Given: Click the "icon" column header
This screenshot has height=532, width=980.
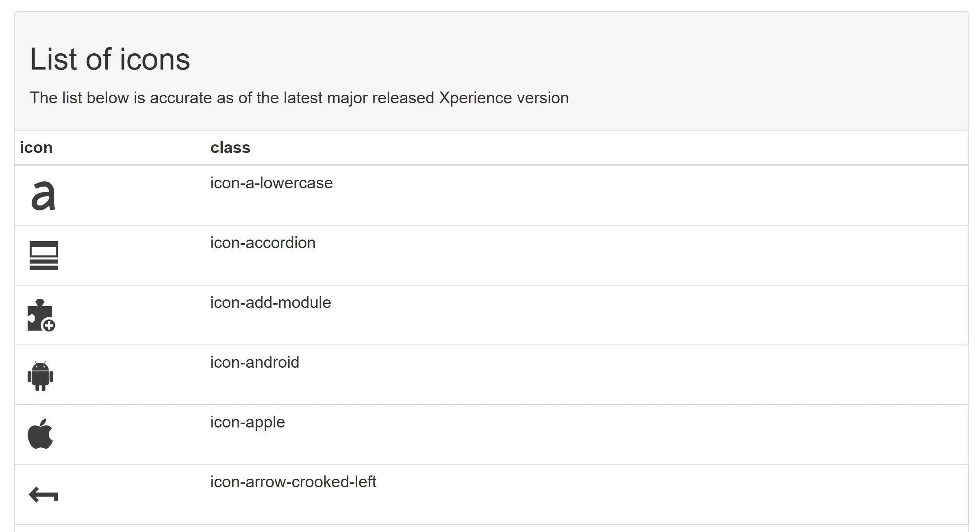Looking at the screenshot, I should [x=36, y=147].
